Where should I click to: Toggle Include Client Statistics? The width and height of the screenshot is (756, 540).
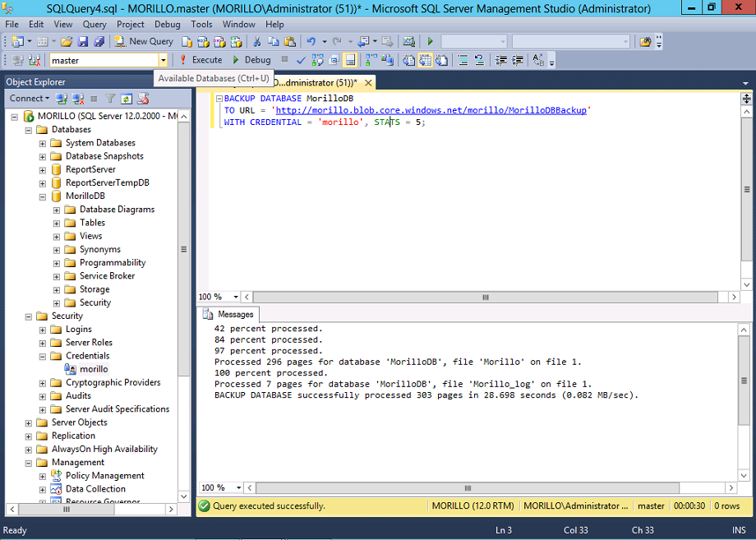387,60
